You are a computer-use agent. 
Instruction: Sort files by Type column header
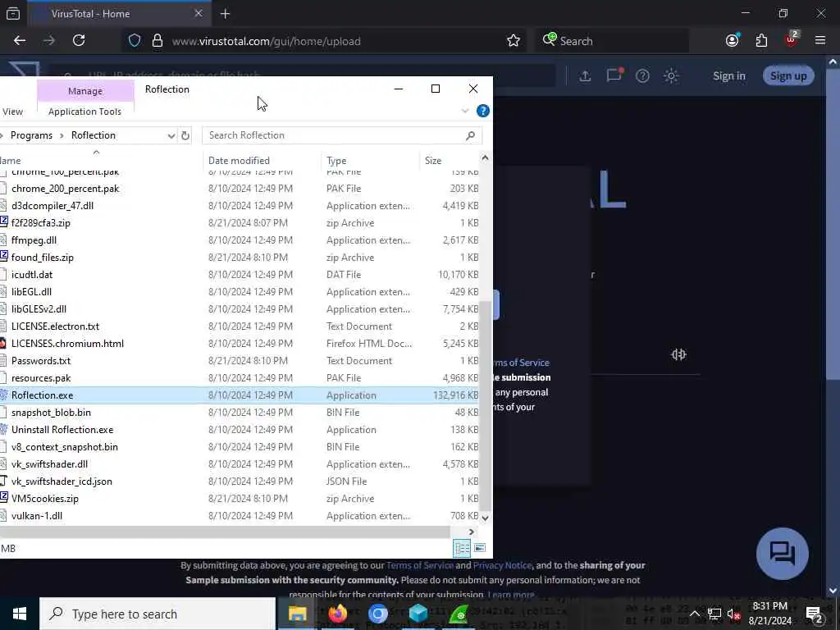(336, 160)
